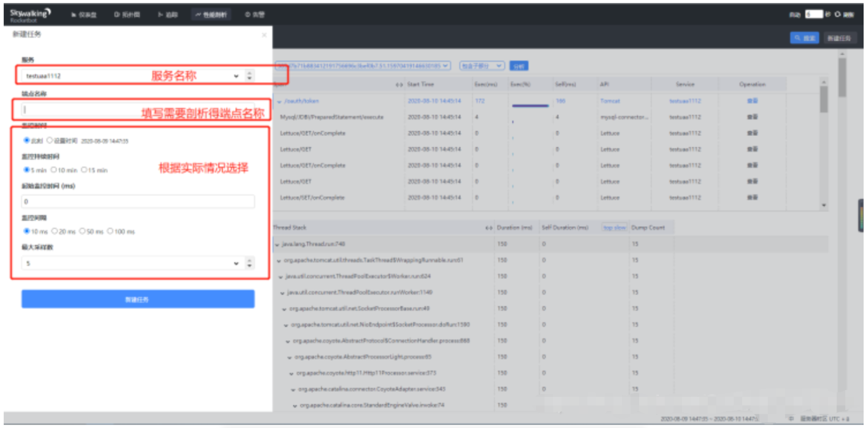The image size is (868, 428).
Task: Click the resize handle icon beside Thread Stack header
Action: tap(489, 227)
